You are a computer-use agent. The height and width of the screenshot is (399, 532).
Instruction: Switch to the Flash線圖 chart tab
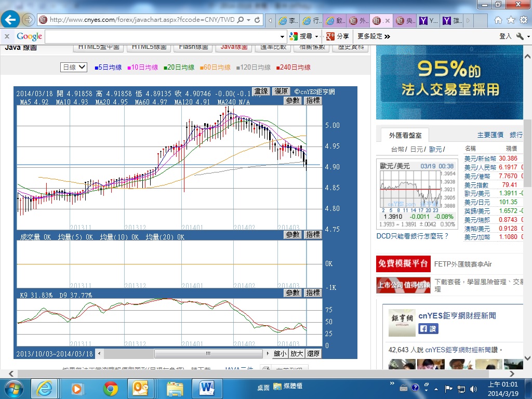click(193, 48)
